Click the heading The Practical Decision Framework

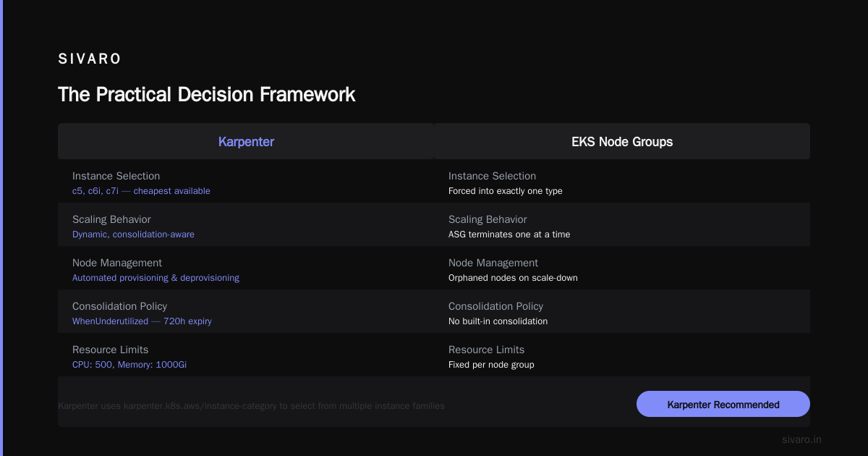tap(207, 94)
